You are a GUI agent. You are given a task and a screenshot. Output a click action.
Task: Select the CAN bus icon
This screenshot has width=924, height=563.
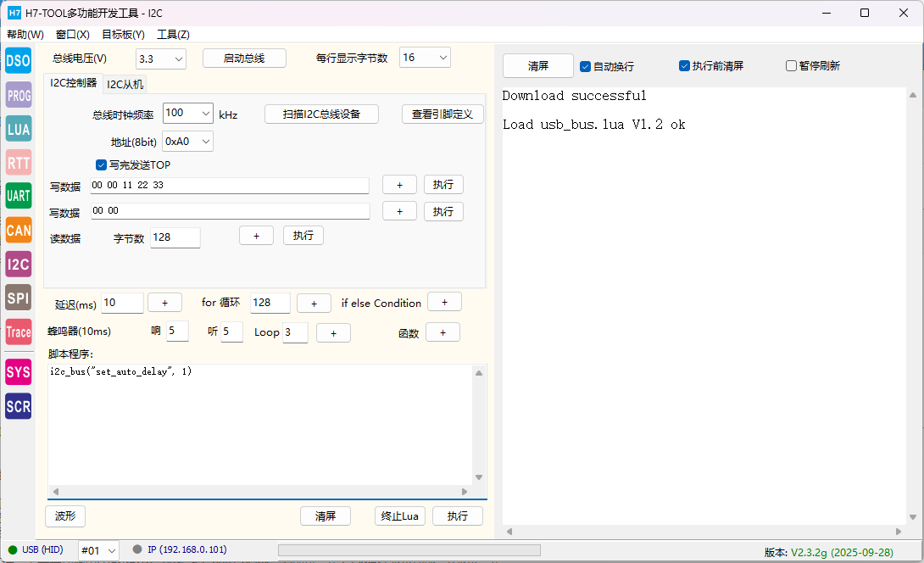(18, 230)
